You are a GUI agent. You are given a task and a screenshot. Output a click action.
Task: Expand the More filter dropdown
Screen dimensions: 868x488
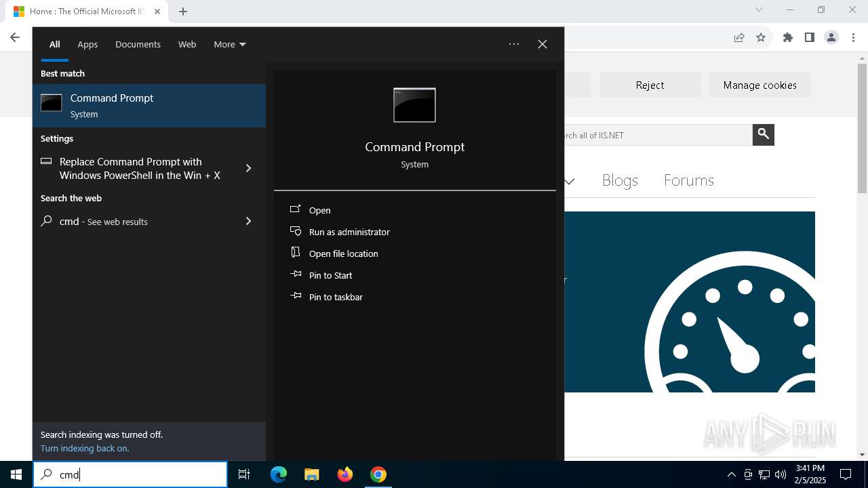coord(230,44)
